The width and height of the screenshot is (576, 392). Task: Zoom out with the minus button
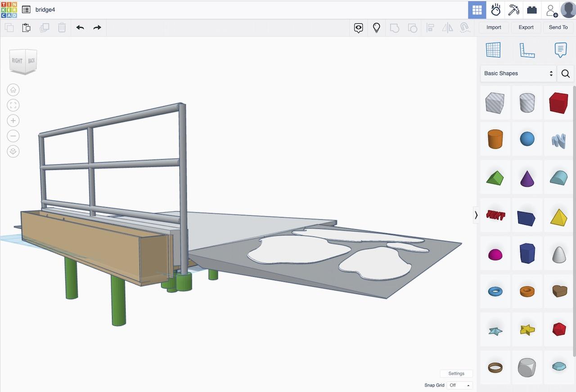coord(13,136)
